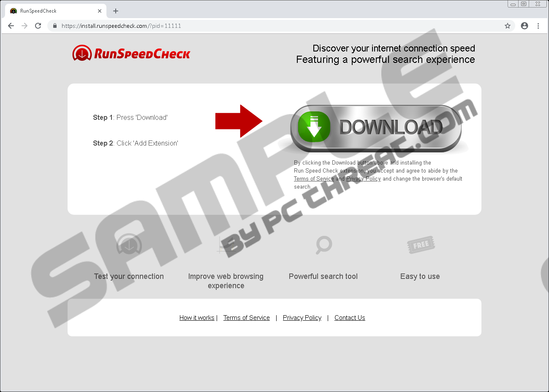Select the RunSpeedCheck tab
The image size is (549, 392).
point(55,11)
